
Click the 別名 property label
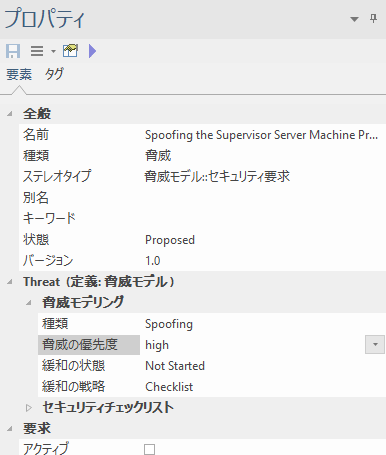(36, 198)
